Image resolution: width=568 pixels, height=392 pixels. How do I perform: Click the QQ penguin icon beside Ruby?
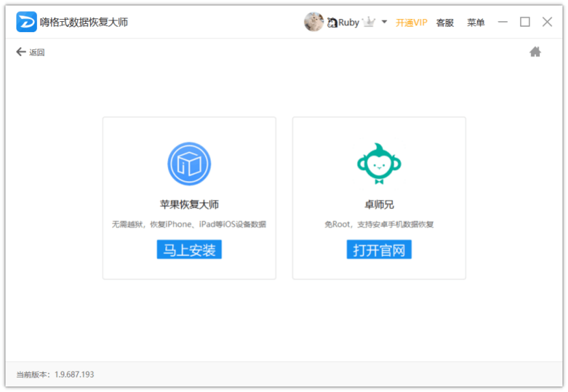click(x=332, y=23)
